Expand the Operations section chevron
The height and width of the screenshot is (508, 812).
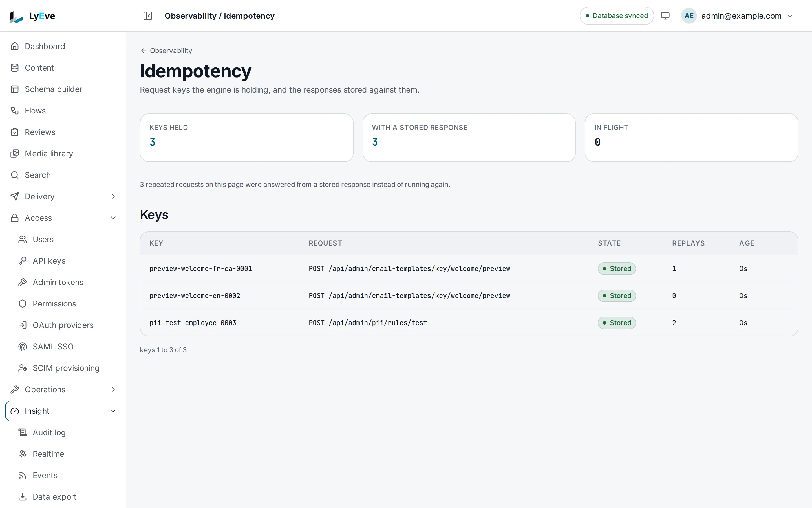[x=113, y=389]
